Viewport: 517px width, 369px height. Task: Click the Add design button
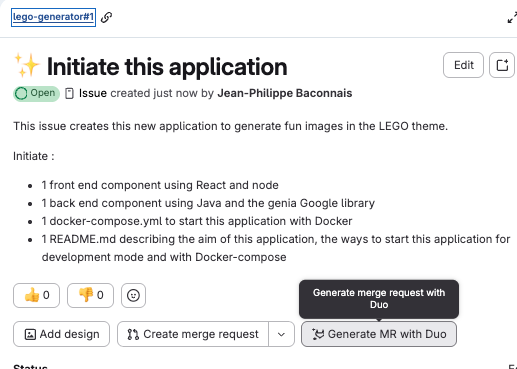click(62, 334)
